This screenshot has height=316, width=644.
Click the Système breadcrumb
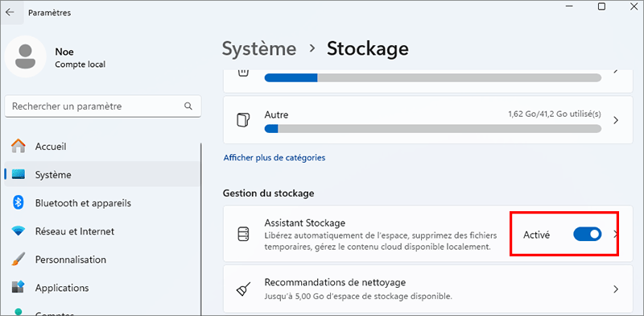click(259, 48)
